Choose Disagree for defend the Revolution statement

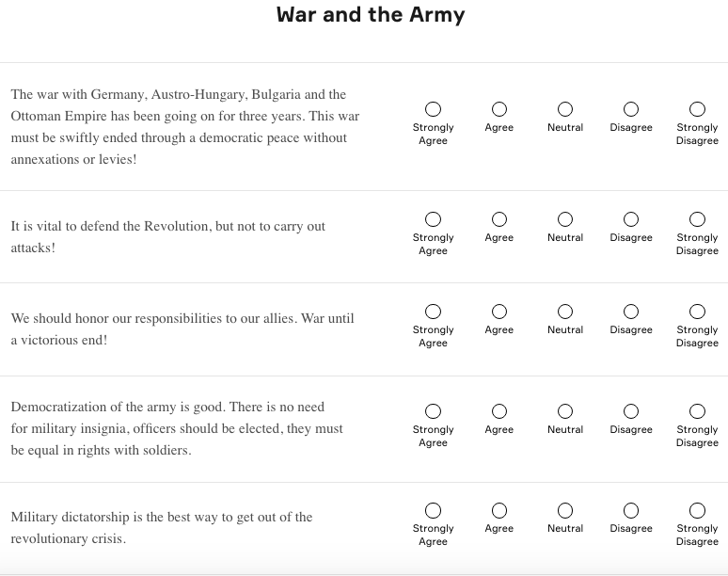click(x=631, y=219)
